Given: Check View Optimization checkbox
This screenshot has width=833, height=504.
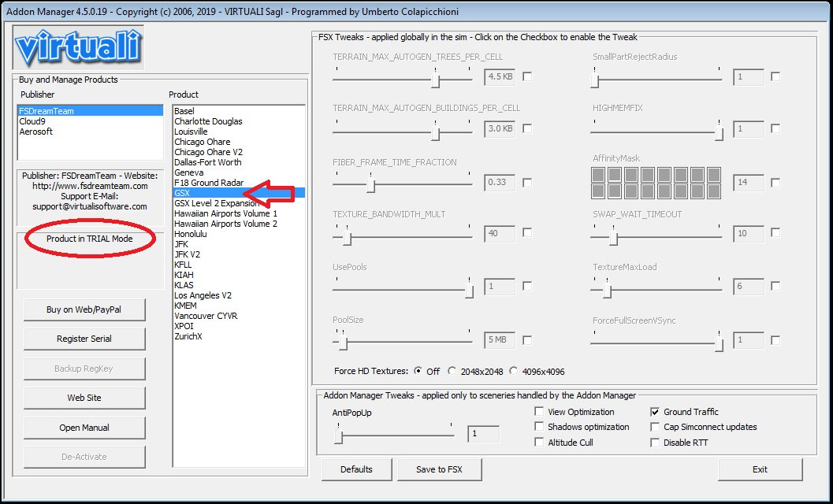Looking at the screenshot, I should click(x=539, y=412).
